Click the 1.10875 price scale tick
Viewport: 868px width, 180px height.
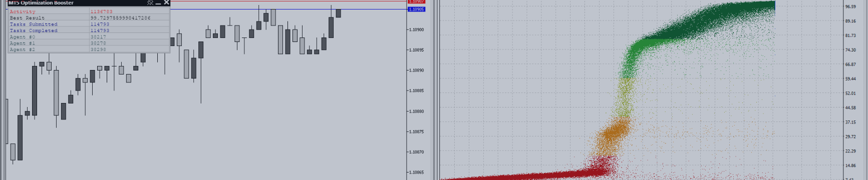(417, 132)
